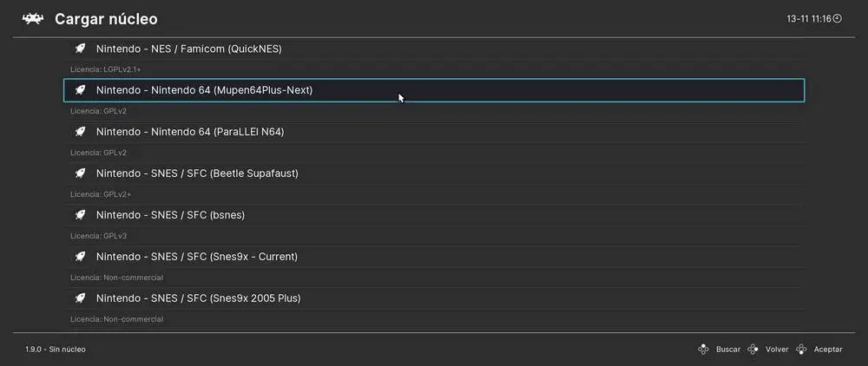868x366 pixels.
Task: Click the RetroArch invader logo icon
Action: click(33, 18)
